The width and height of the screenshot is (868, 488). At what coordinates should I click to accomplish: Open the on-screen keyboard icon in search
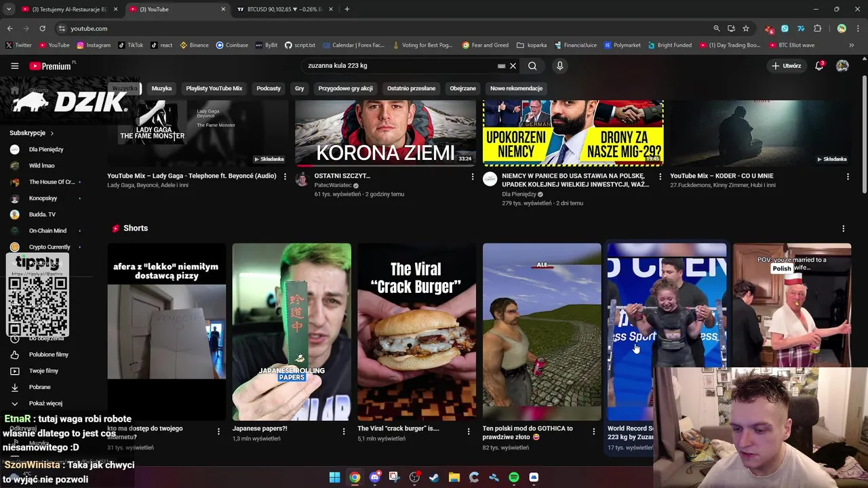501,66
